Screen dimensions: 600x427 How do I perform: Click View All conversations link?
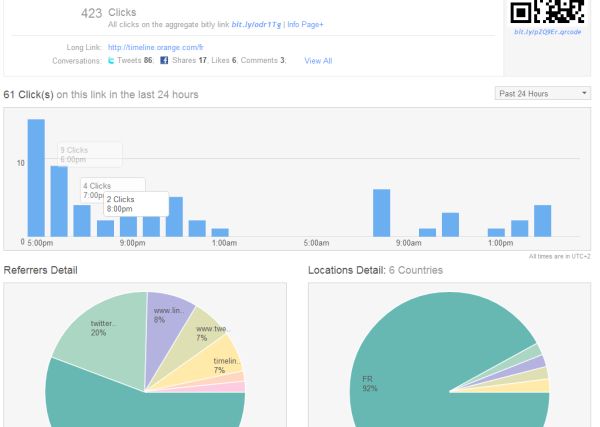pos(318,60)
